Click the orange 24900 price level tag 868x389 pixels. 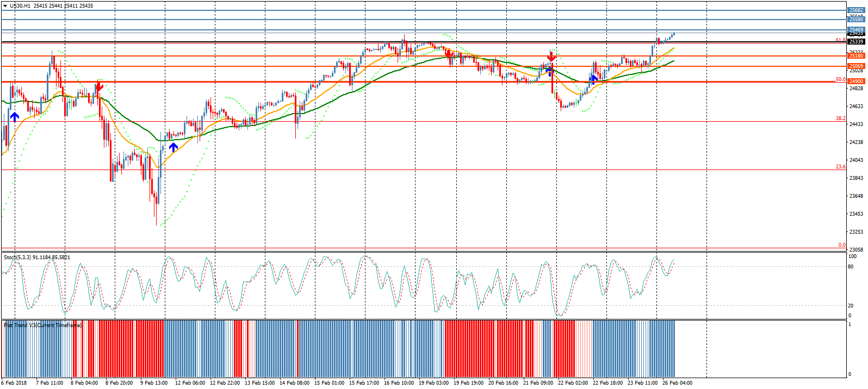tap(855, 81)
